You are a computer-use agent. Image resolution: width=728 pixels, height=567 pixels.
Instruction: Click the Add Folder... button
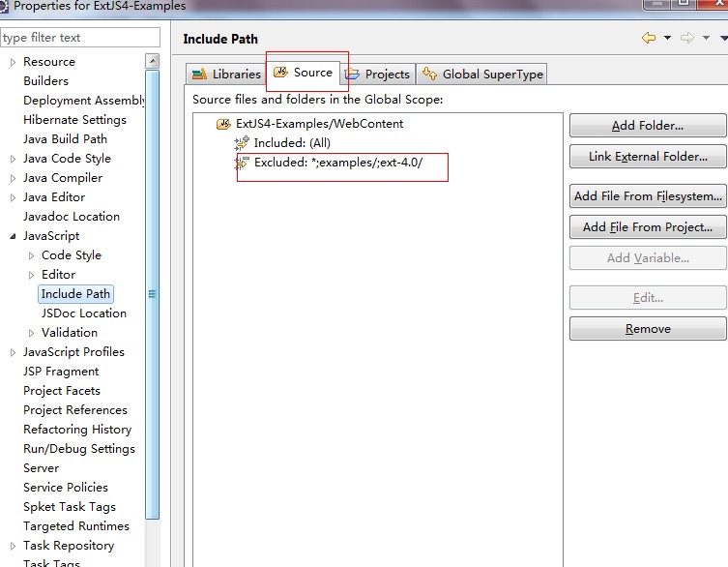pos(648,126)
